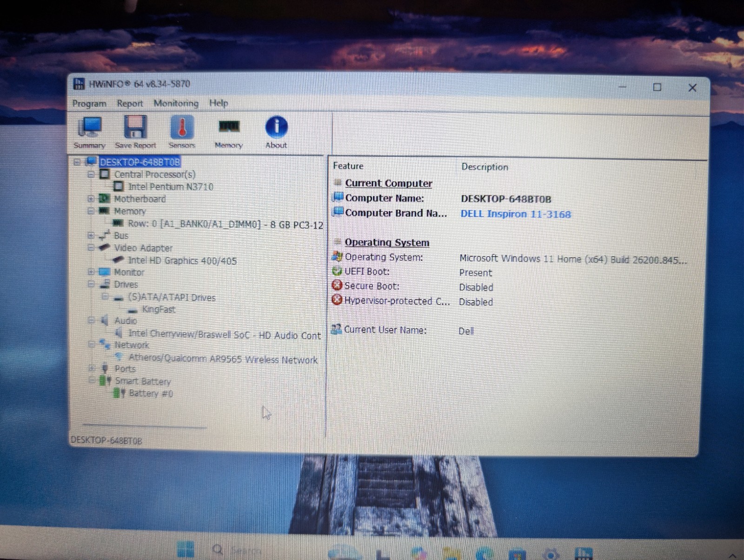This screenshot has height=560, width=744.
Task: Select Atheros/Qualcomm AR9565 Wireless Network entry
Action: coord(223,359)
